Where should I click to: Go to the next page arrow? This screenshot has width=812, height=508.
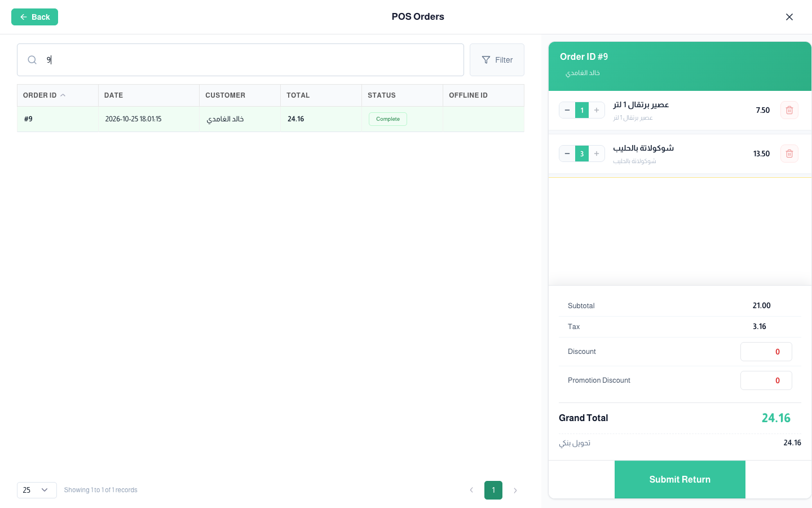[515, 490]
